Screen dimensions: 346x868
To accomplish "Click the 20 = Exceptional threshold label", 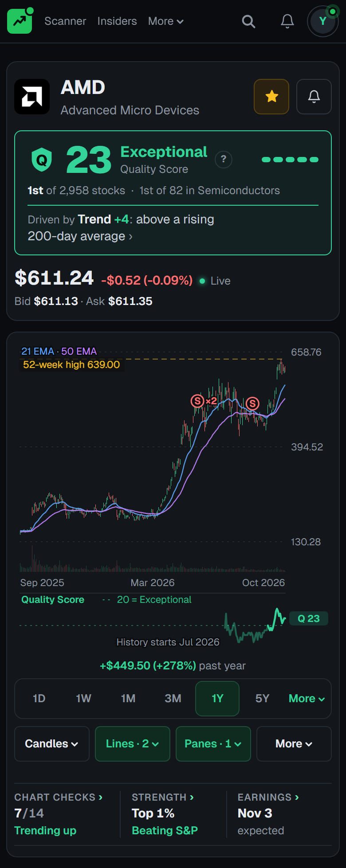I will tap(154, 599).
